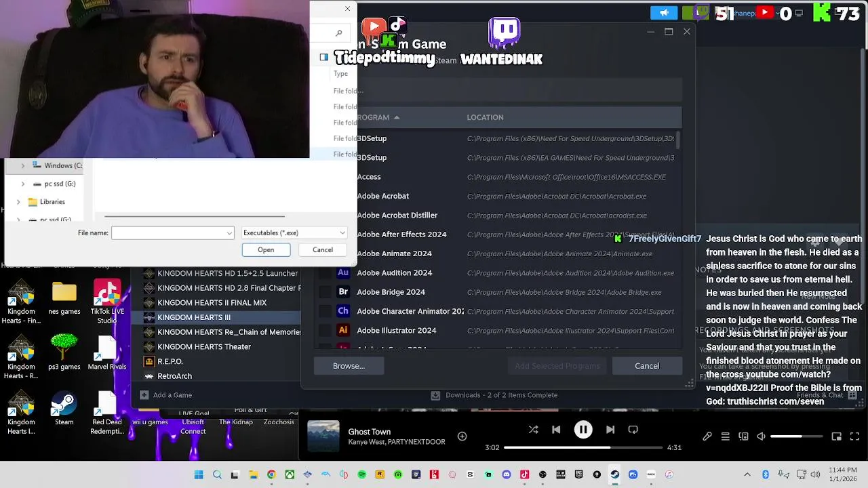Skip to the next track
The width and height of the screenshot is (868, 488).
point(610,430)
